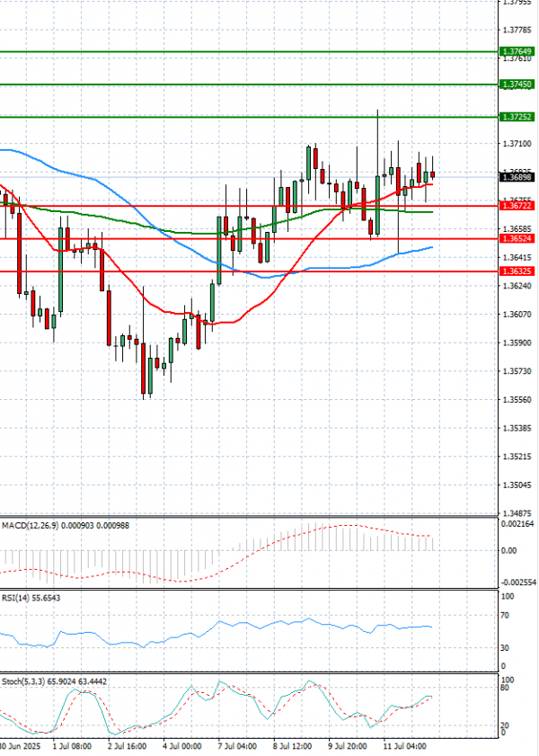Select the 1.35560 price axis value
This screenshot has width=539, height=756.
pos(517,400)
